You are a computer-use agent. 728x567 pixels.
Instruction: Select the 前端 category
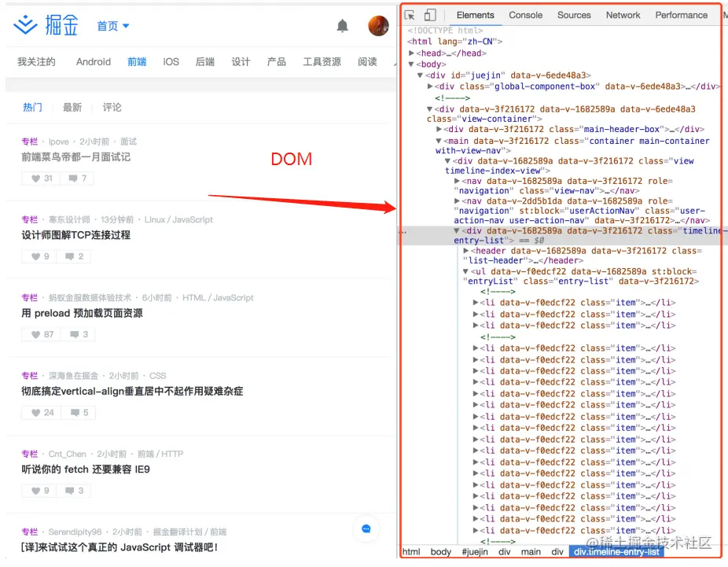click(x=137, y=62)
